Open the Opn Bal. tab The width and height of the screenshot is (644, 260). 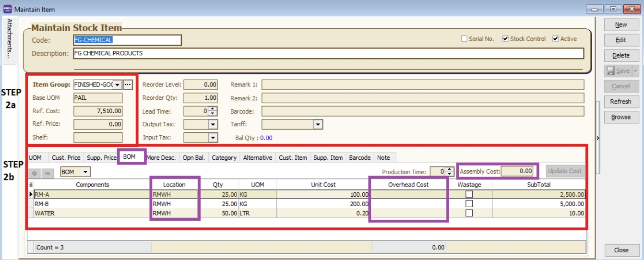(194, 157)
